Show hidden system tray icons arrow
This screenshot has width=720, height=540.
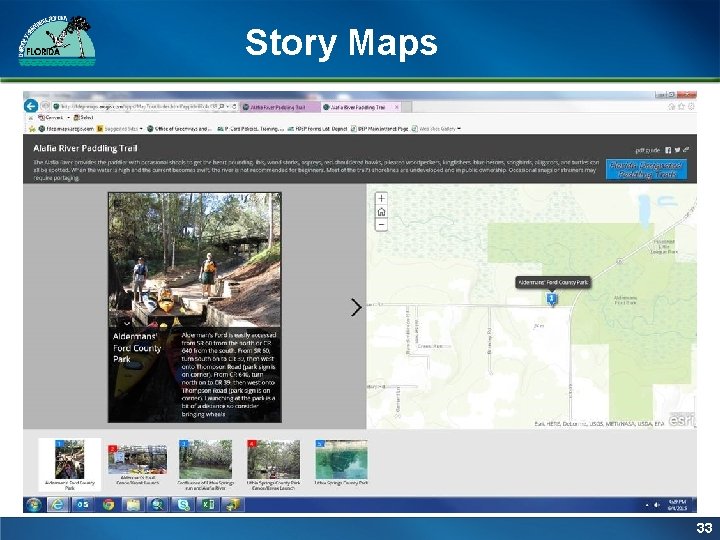pos(647,505)
